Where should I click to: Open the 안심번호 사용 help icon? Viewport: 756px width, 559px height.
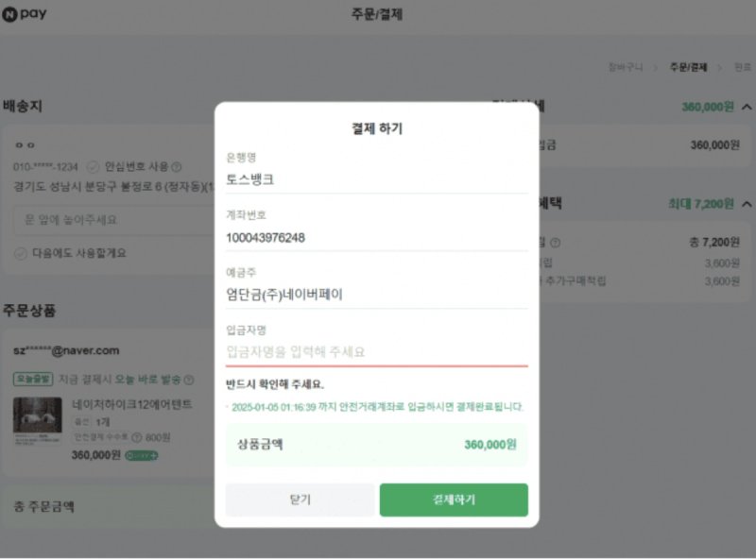(177, 168)
